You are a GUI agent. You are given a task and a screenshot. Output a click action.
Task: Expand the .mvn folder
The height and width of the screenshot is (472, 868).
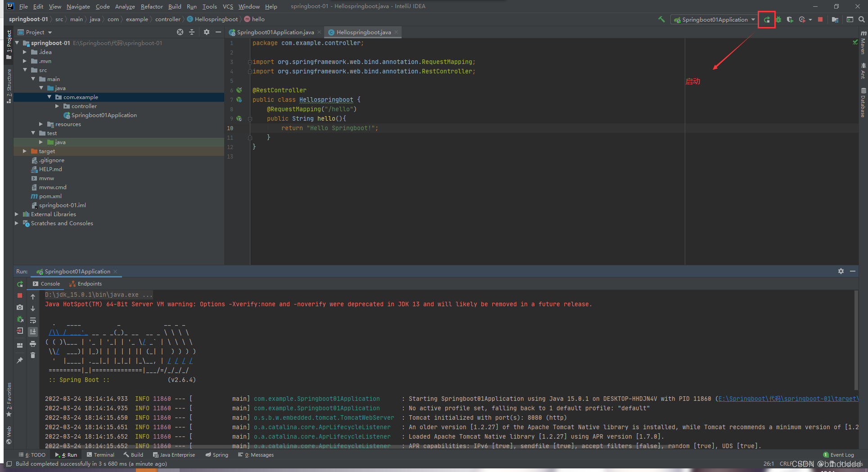[25, 61]
